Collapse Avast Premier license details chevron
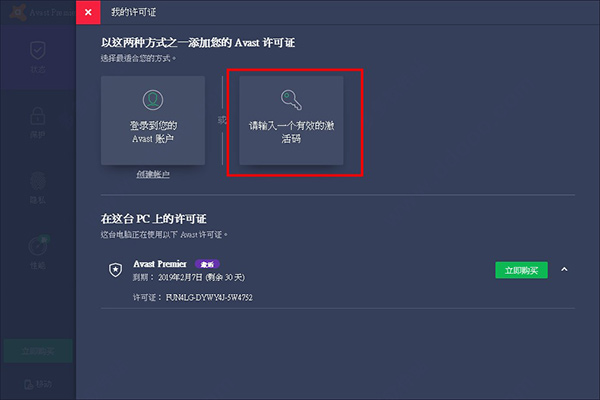The image size is (600, 400). (x=564, y=269)
